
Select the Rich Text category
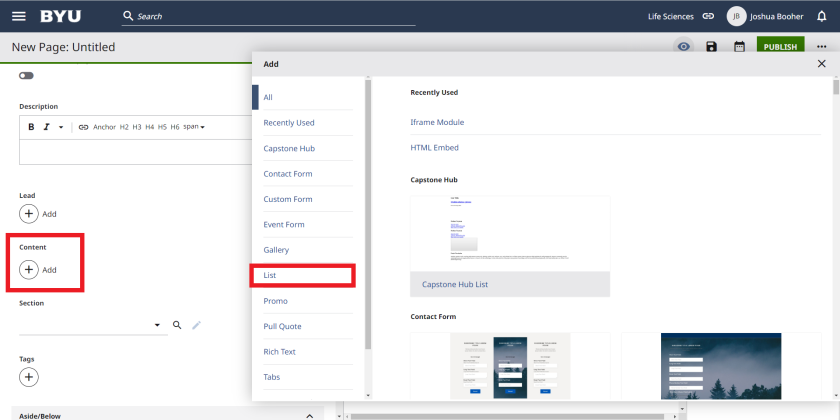tap(280, 352)
